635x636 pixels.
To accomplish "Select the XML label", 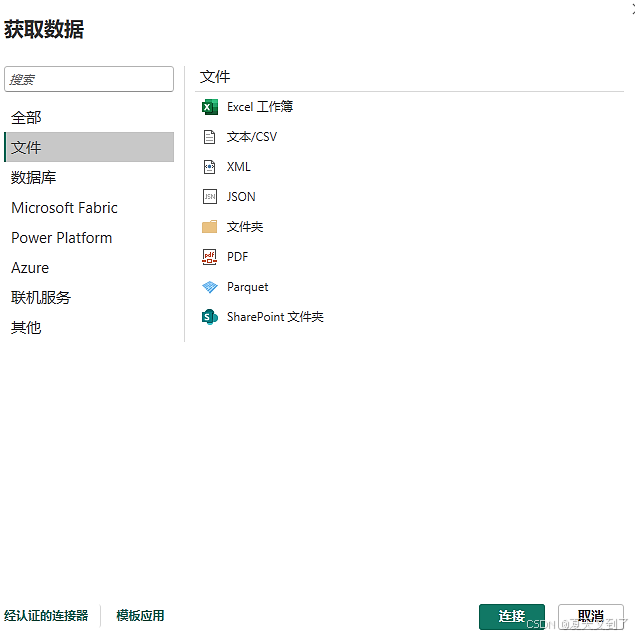I will pyautogui.click(x=238, y=167).
